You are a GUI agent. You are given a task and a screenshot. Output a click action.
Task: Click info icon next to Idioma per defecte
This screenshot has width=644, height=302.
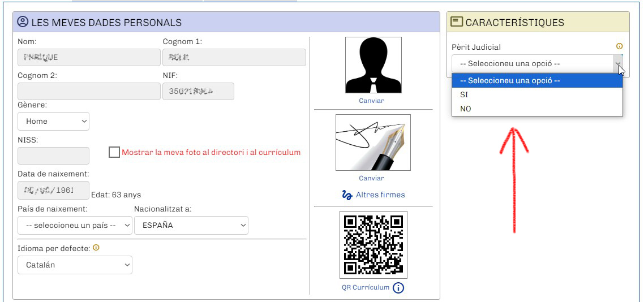point(96,248)
